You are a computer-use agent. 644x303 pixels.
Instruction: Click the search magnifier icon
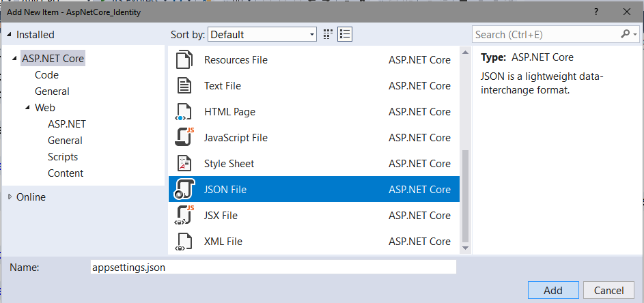click(x=625, y=34)
